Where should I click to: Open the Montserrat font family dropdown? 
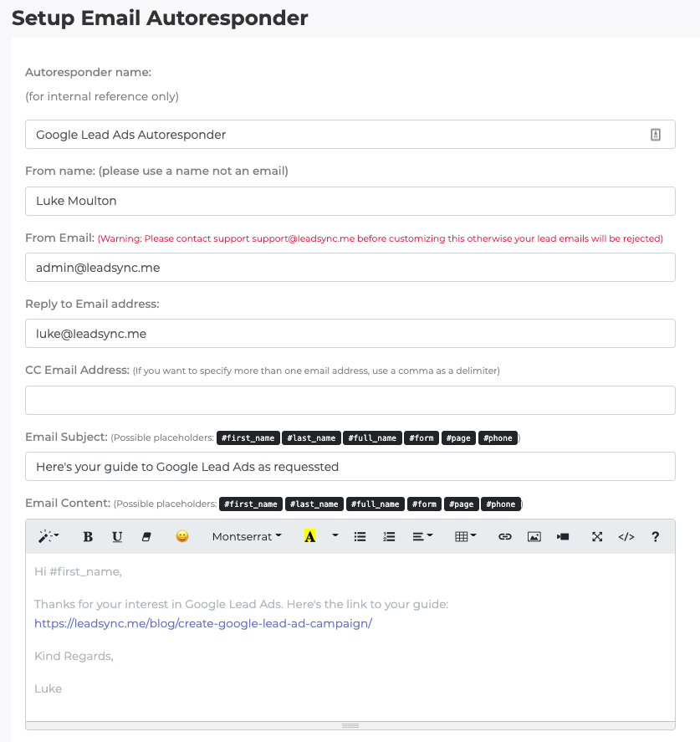[x=247, y=536]
